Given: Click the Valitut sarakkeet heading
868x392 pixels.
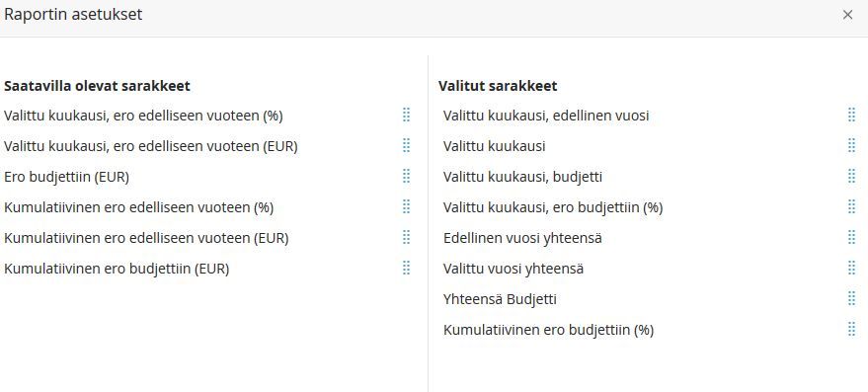Looking at the screenshot, I should 498,86.
